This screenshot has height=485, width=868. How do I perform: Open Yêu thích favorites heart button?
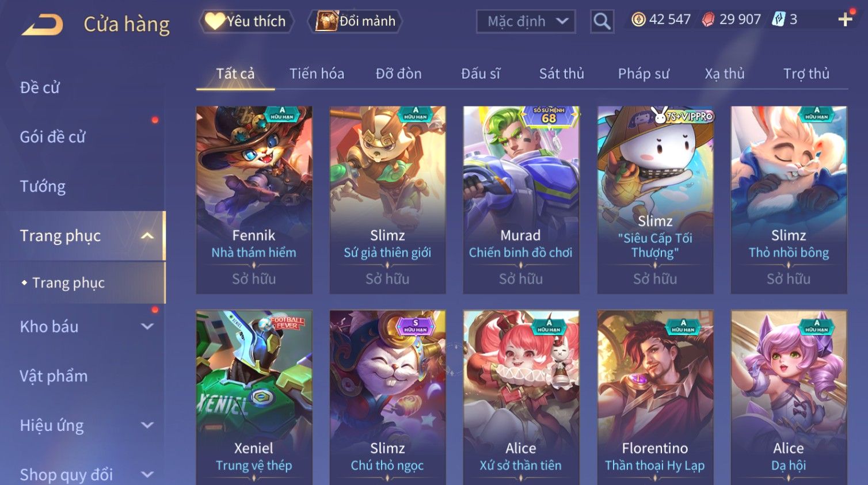(x=246, y=21)
